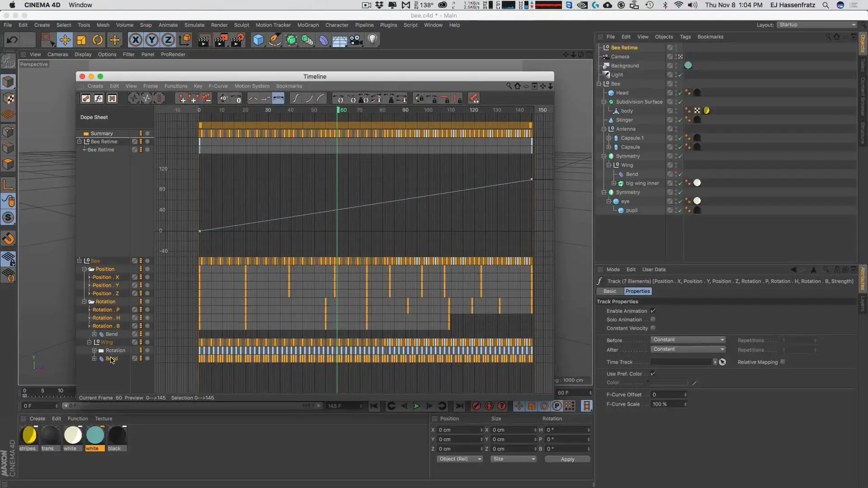
Task: Open the Character menu
Action: pyautogui.click(x=337, y=25)
